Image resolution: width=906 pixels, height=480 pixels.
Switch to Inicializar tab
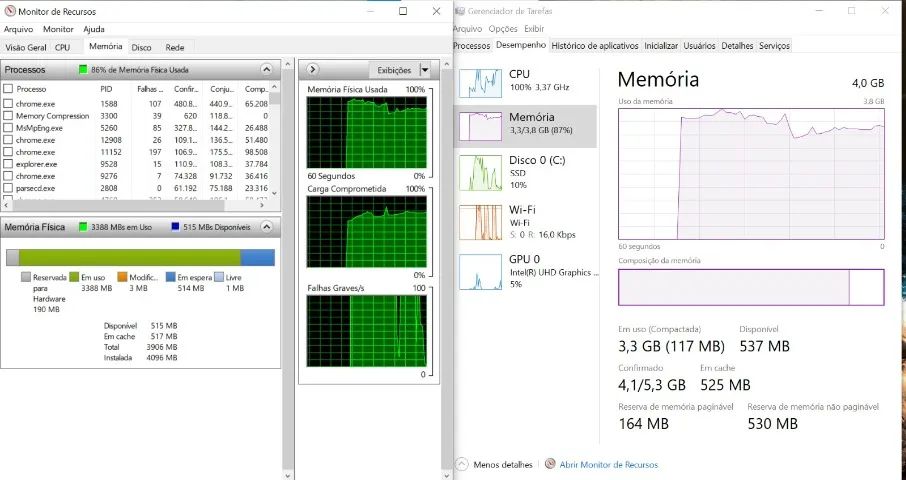[x=661, y=46]
